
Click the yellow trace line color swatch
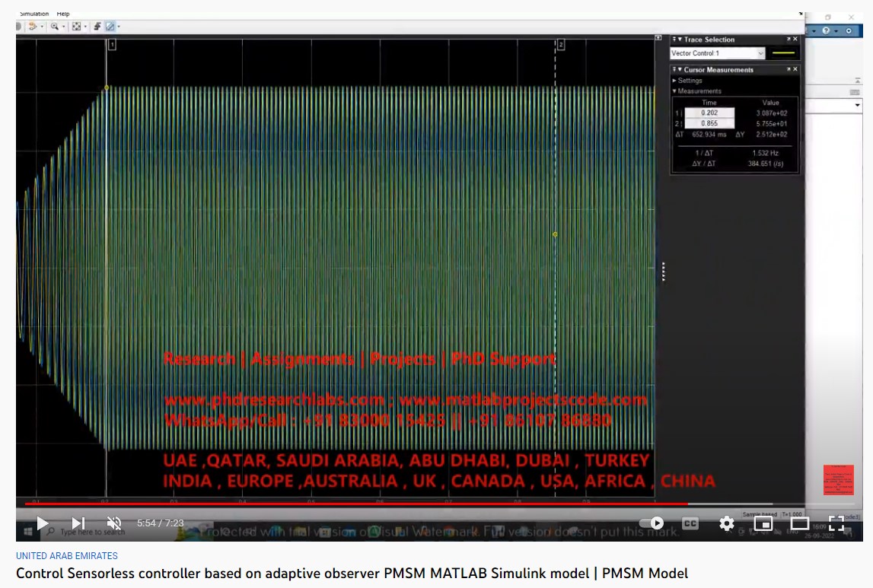click(783, 53)
